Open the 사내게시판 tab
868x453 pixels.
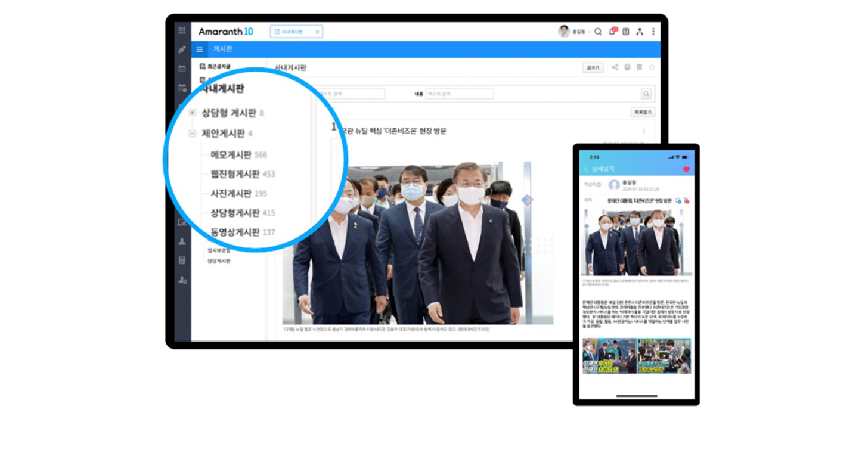click(x=296, y=32)
